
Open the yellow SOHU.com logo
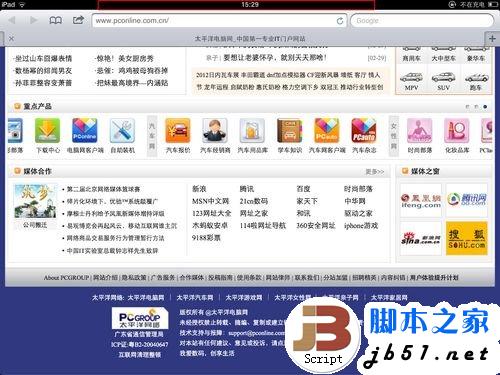pyautogui.click(x=467, y=238)
